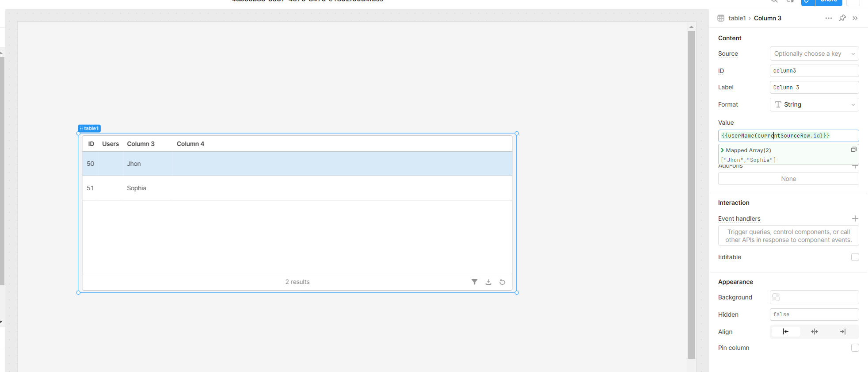Open the three-dots menu for Column 3

tap(828, 18)
